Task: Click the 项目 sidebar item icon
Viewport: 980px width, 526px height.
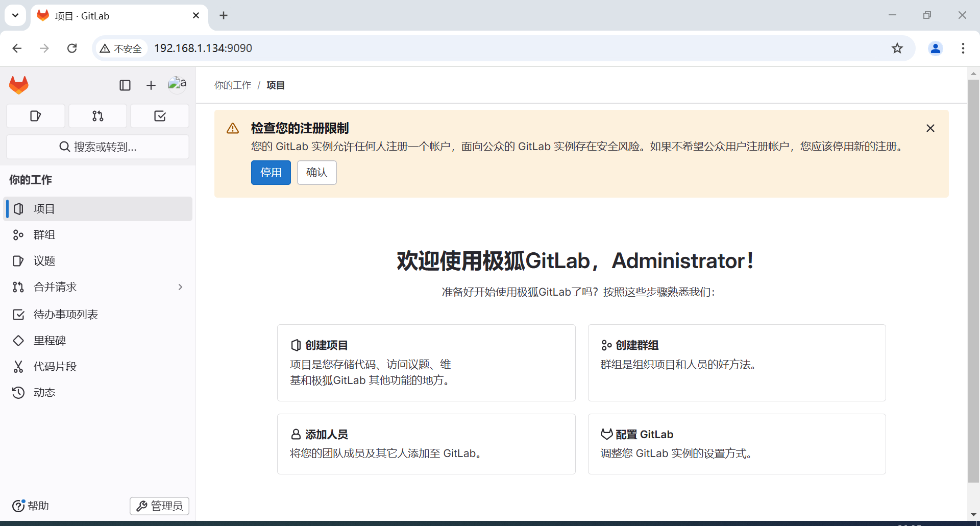Action: point(18,209)
